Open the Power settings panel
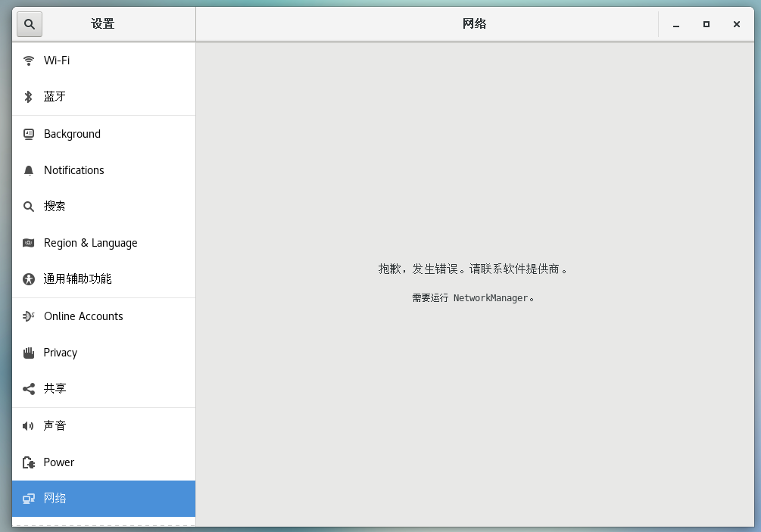Viewport: 761px width, 532px height. coord(104,462)
